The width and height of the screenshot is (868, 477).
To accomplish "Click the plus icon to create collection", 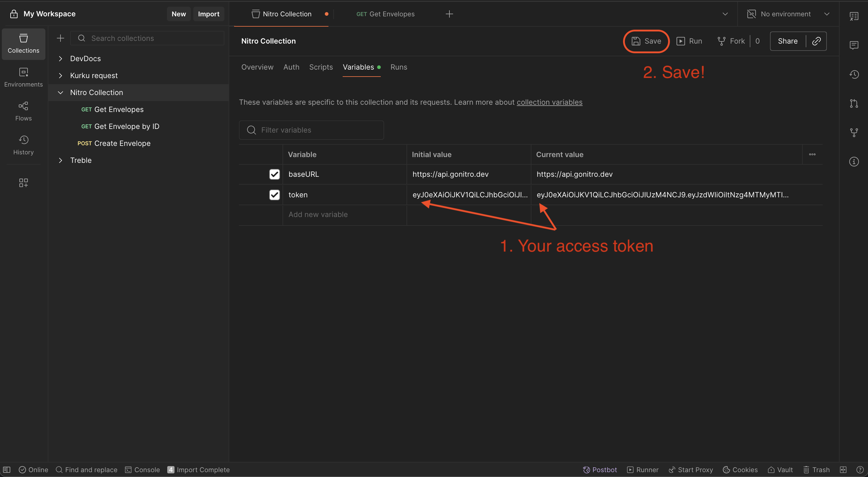I will (x=60, y=38).
